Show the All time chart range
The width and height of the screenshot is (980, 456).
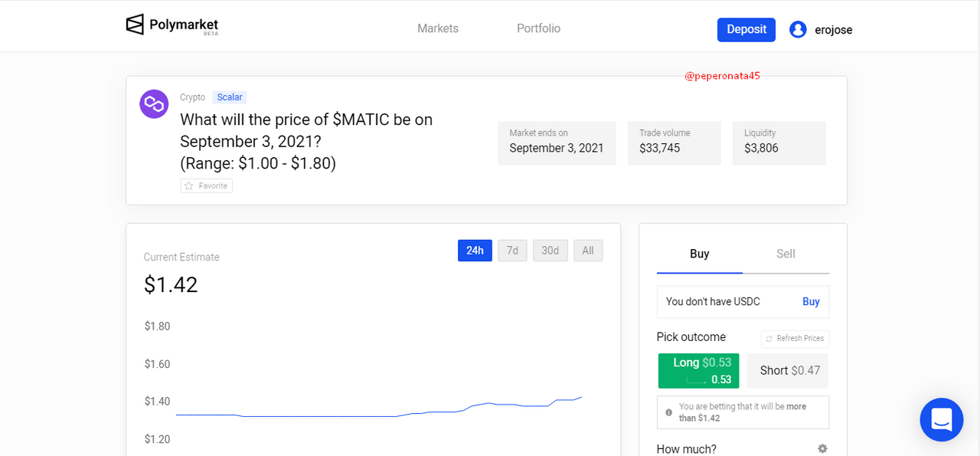(588, 251)
